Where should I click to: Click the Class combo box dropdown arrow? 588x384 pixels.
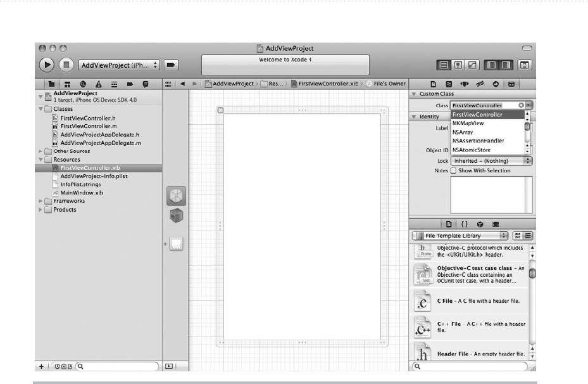[x=529, y=105]
